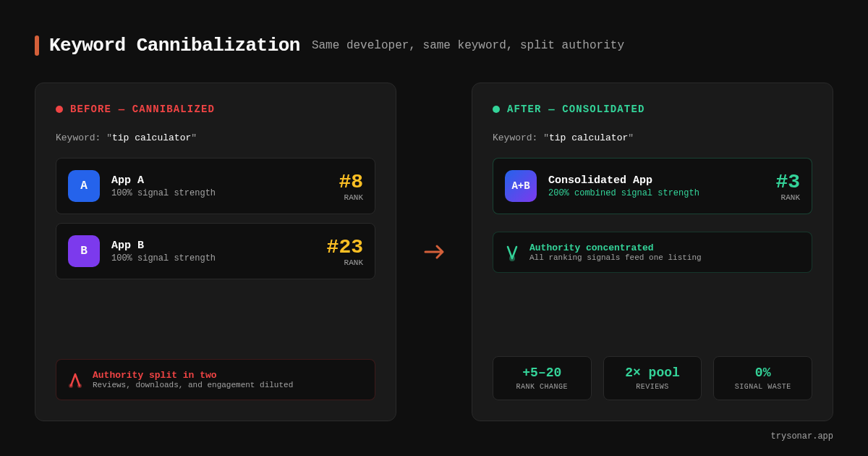
Task: Click 'All ranking signals feed one listing' text
Action: [616, 258]
